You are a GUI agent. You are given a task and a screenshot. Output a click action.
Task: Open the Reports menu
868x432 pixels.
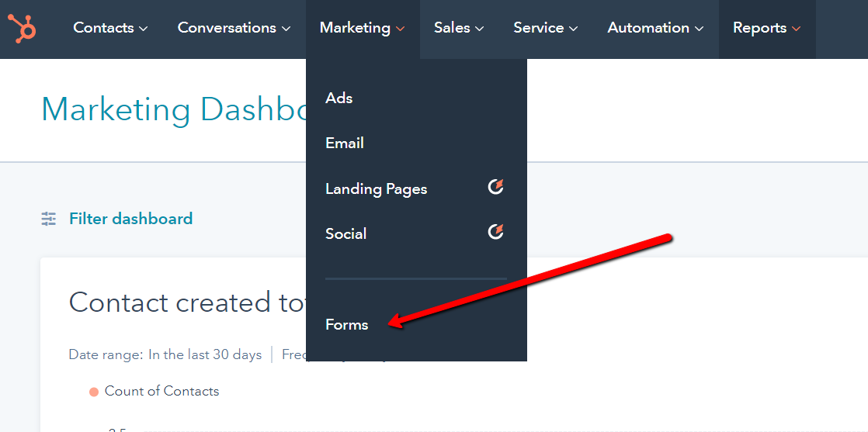767,28
